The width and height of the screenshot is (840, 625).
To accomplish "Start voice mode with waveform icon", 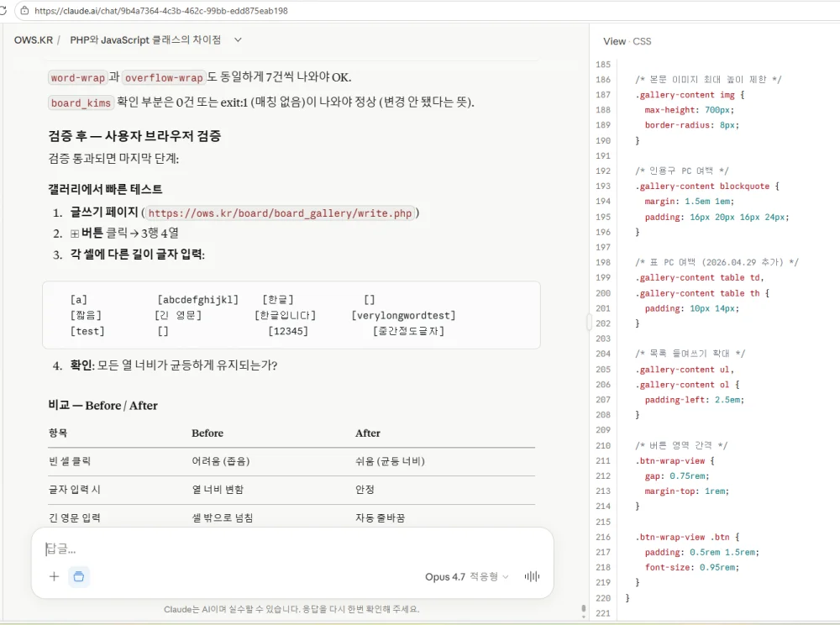I will click(532, 577).
